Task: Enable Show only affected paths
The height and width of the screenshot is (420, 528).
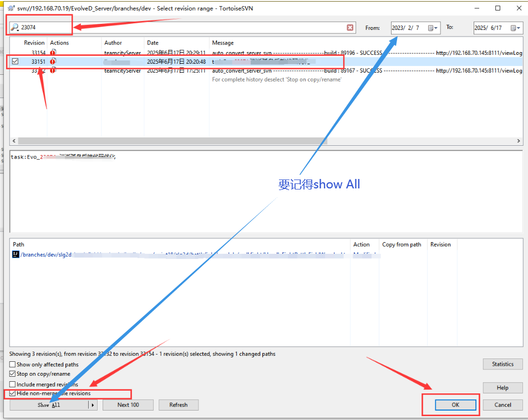Action: coord(12,364)
